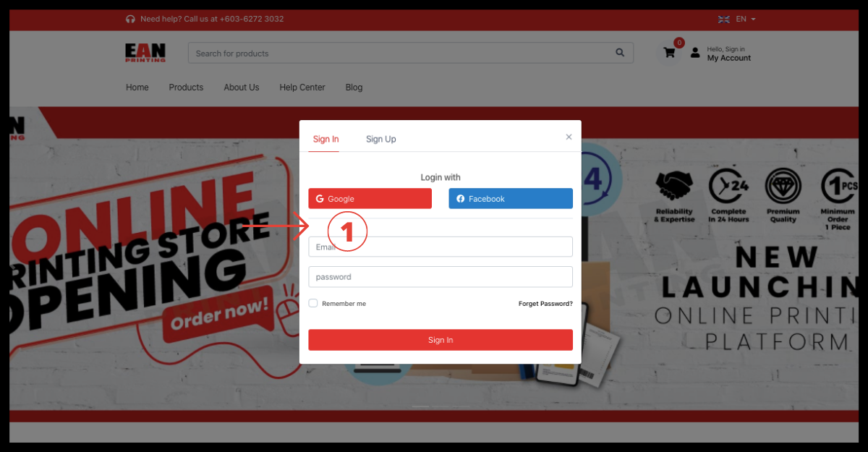This screenshot has width=868, height=452.
Task: Click the user account icon
Action: 695,53
